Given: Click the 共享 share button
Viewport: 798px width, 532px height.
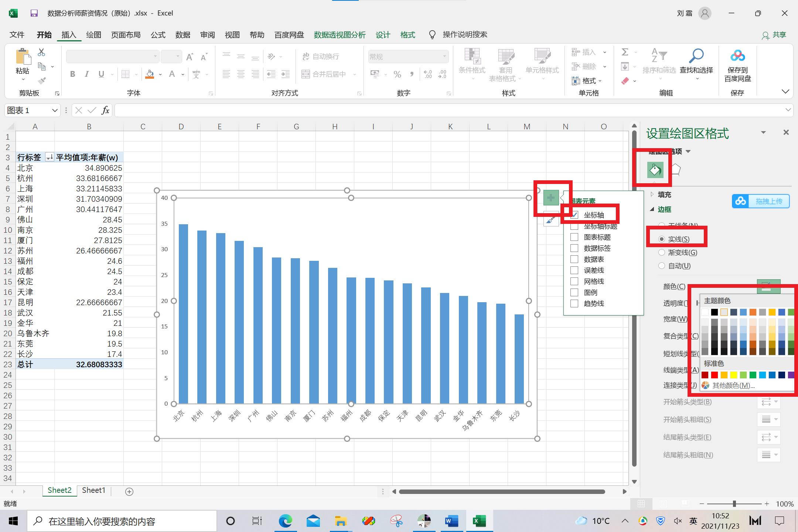Looking at the screenshot, I should click(x=774, y=35).
